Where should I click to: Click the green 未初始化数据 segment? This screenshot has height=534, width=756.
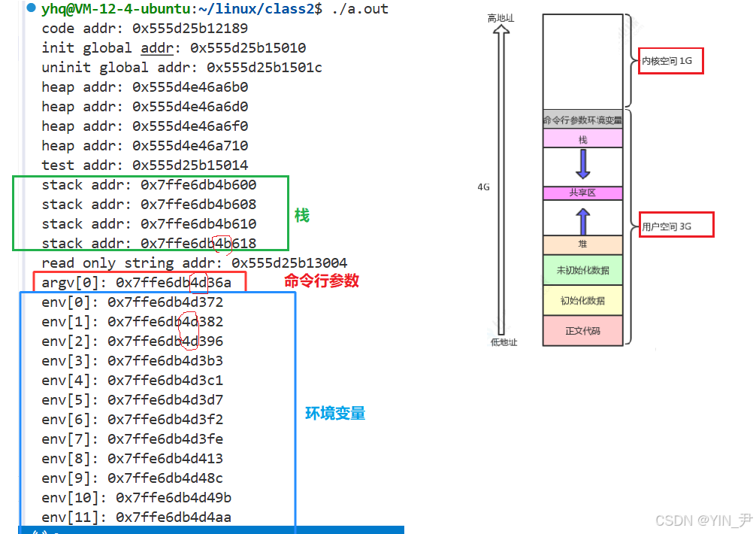click(582, 270)
